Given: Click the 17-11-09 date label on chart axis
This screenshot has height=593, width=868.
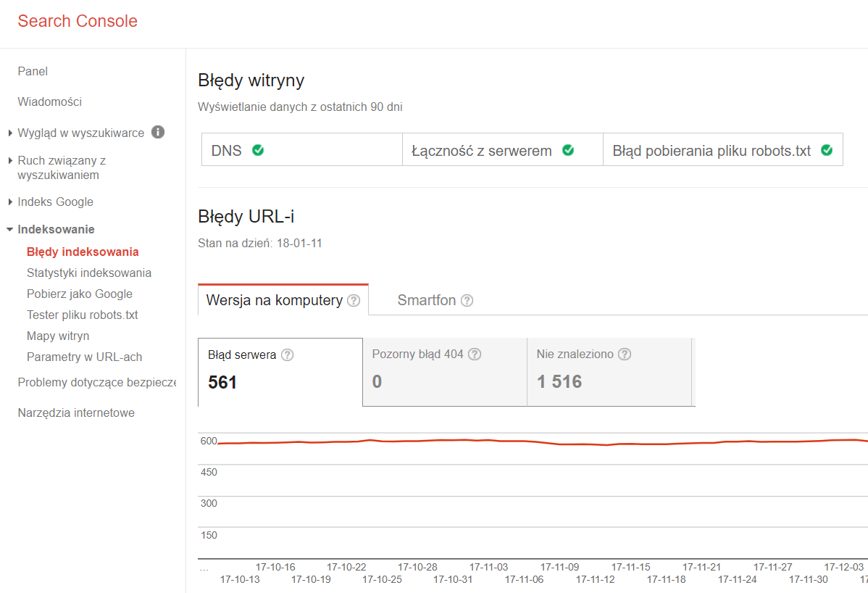Looking at the screenshot, I should [559, 567].
